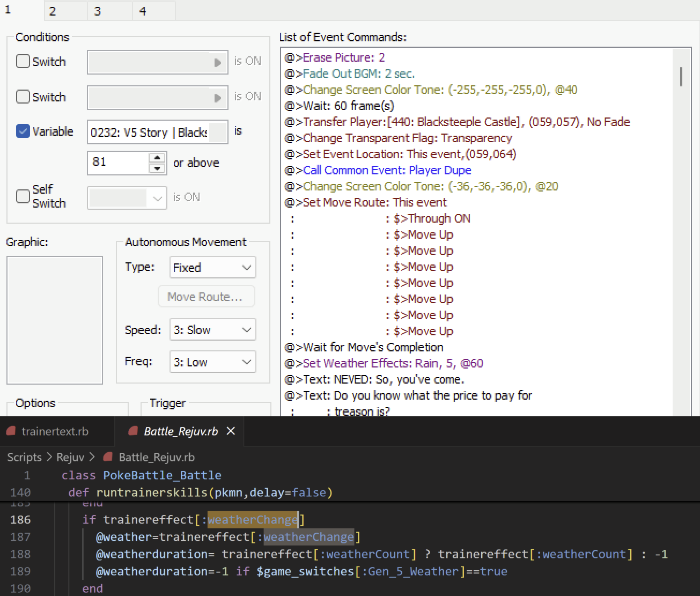Decrease the variable value with down arrow
700x596 pixels.
157,168
